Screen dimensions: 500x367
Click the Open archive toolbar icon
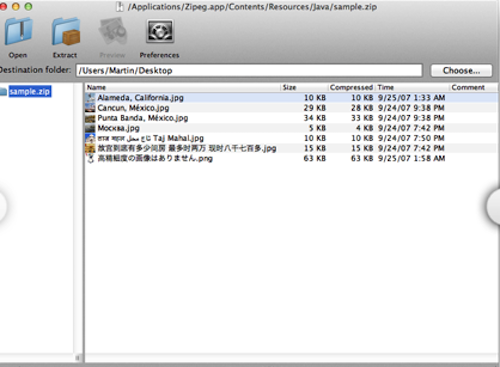coord(18,32)
